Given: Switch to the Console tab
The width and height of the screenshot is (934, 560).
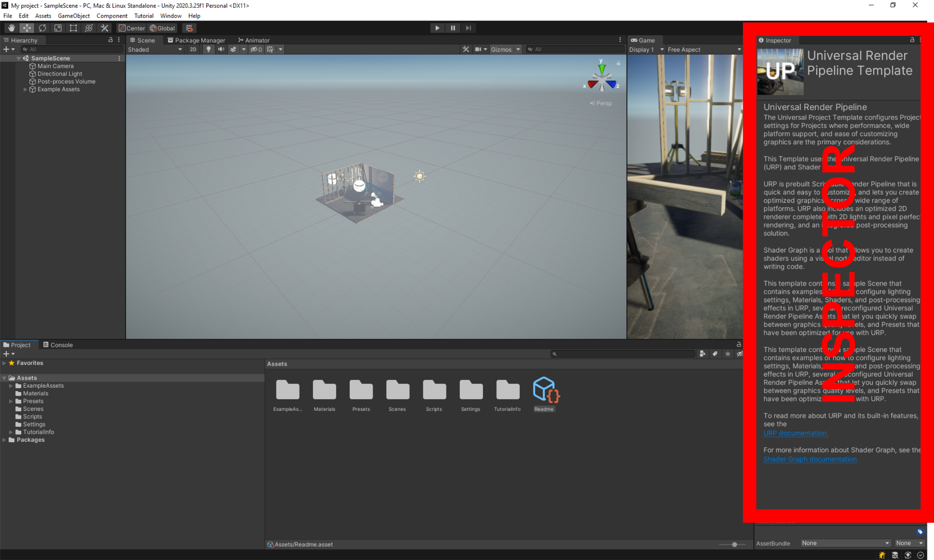Looking at the screenshot, I should point(58,345).
